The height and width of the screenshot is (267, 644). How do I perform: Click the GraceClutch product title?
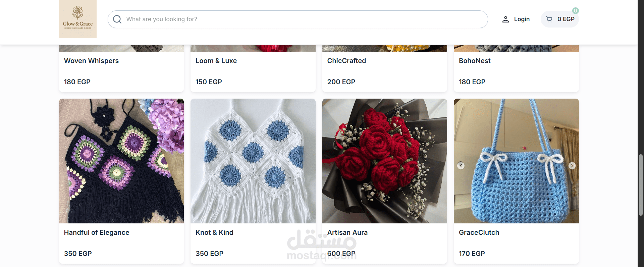click(479, 232)
